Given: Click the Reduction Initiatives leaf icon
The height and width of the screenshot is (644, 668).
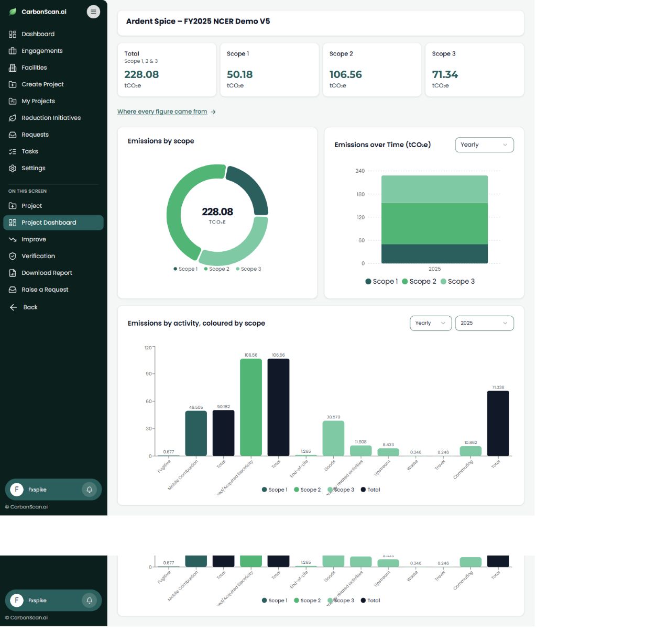Looking at the screenshot, I should point(13,118).
